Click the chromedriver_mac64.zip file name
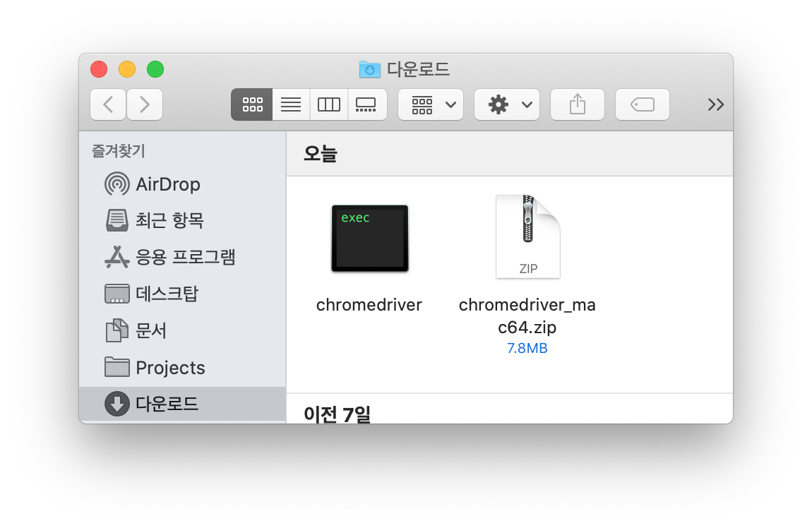The image size is (812, 528). 527,316
